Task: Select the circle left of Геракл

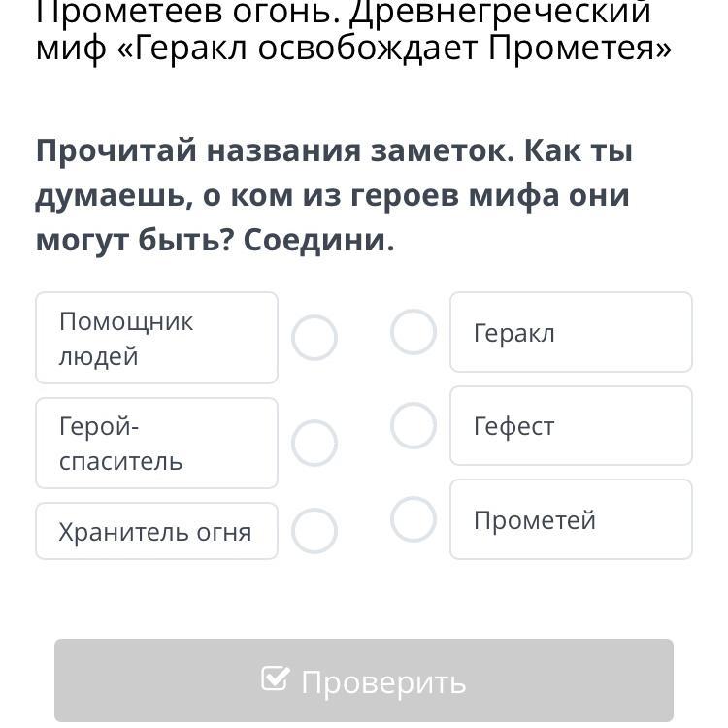Action: 414,332
